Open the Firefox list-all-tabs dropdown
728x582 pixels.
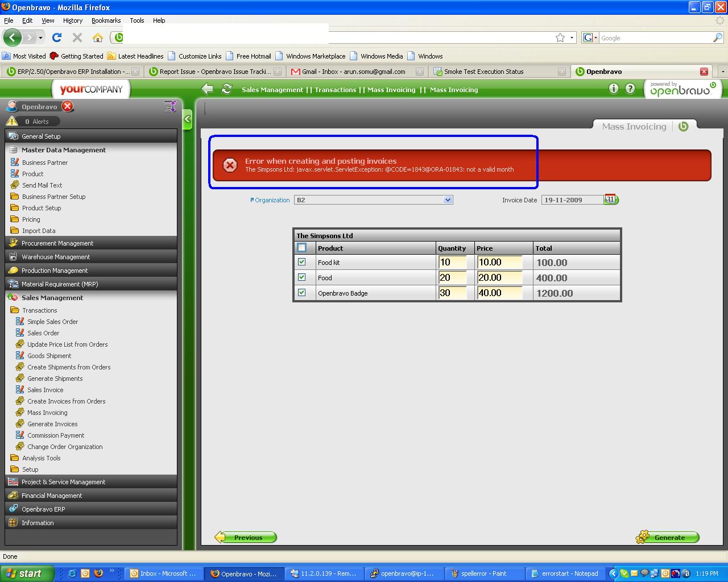pos(723,72)
